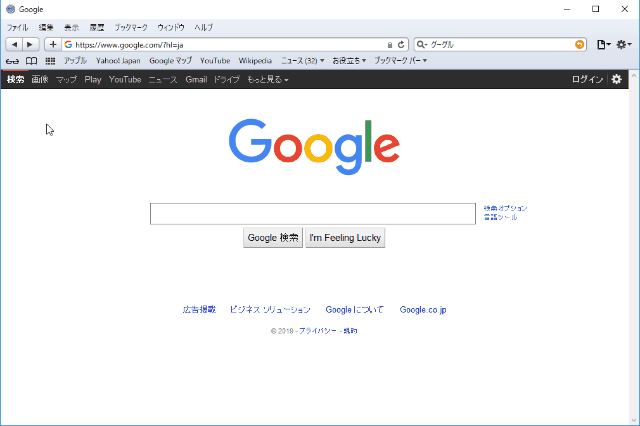This screenshot has width=640, height=426.
Task: Open the 表示 menu
Action: (71, 27)
